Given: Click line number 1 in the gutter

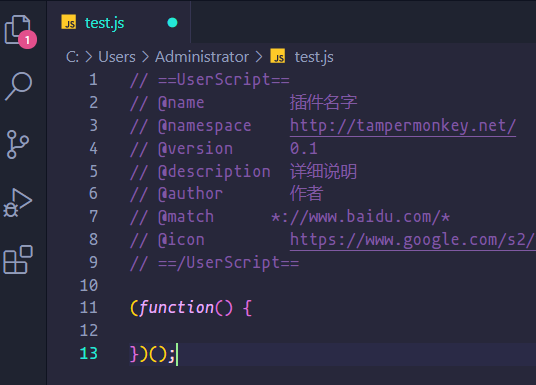Looking at the screenshot, I should click(93, 80).
